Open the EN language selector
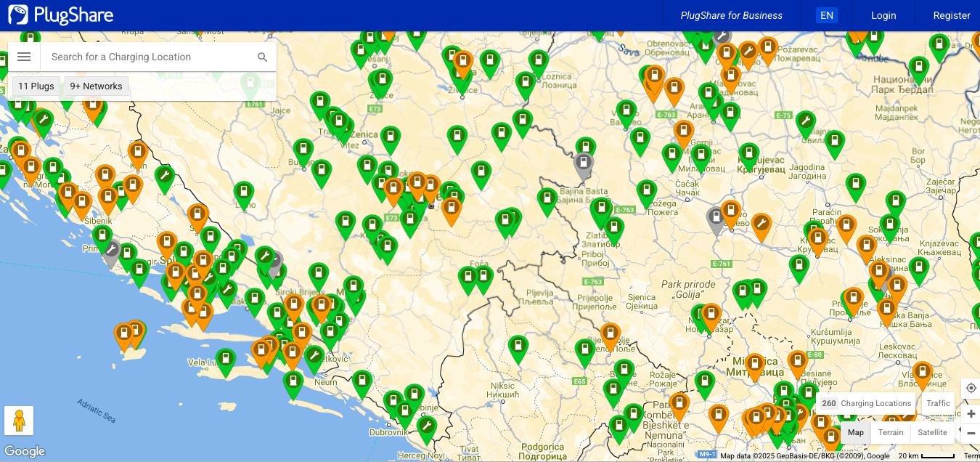Screen dimensions: 980x462 pyautogui.click(x=827, y=15)
